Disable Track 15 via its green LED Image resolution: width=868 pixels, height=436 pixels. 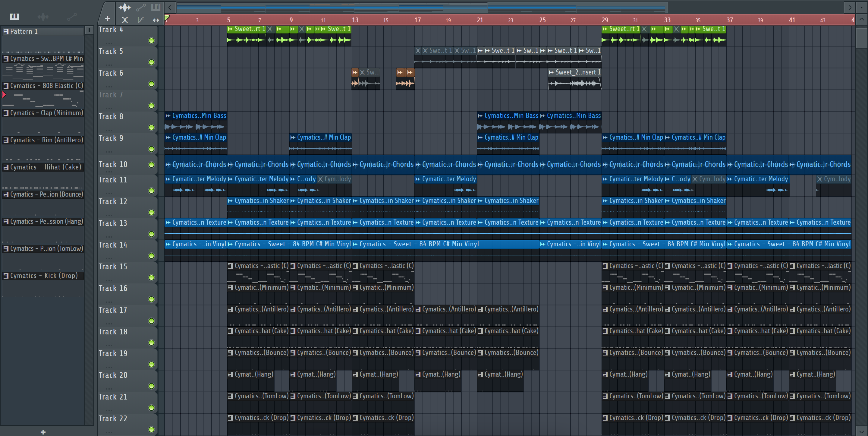(x=152, y=277)
